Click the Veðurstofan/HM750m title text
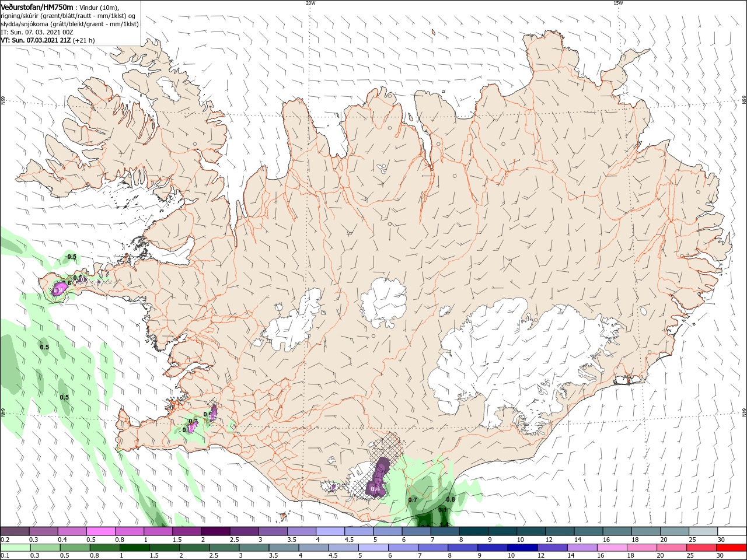The width and height of the screenshot is (747, 560). [36, 7]
